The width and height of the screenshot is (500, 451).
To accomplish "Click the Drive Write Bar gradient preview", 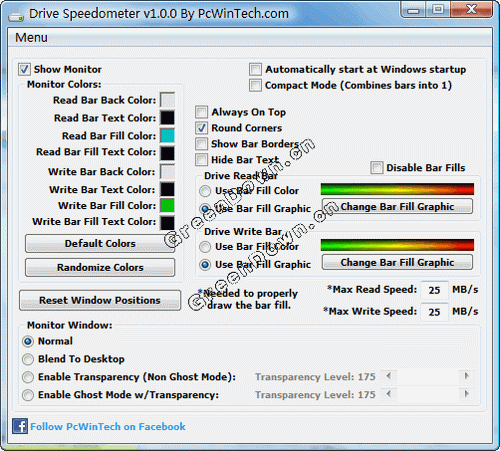I will 397,245.
